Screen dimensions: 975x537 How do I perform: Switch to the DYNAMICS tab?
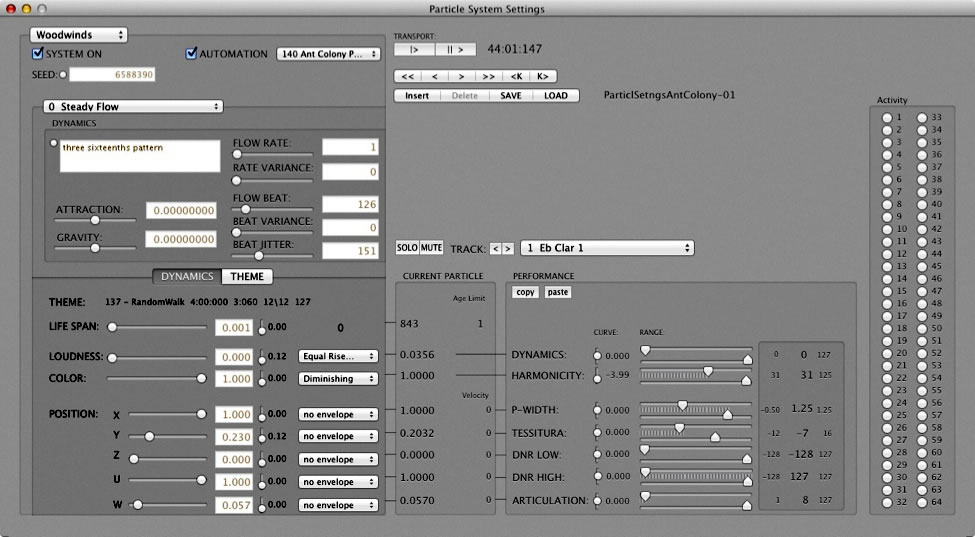pos(187,277)
